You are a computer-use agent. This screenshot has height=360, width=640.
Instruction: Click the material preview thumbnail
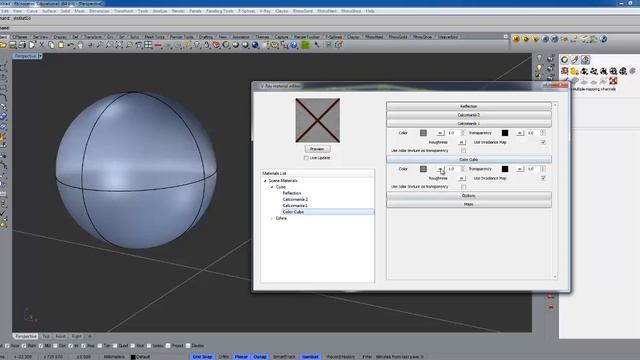pos(318,120)
